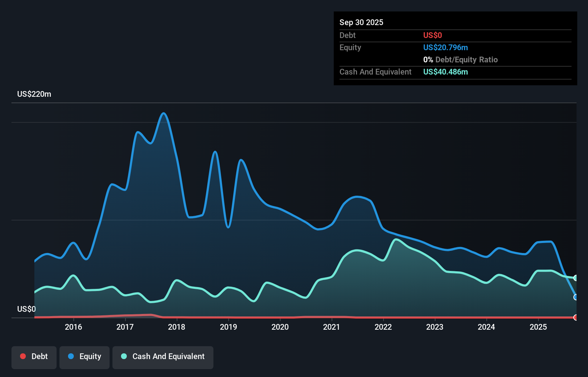Image resolution: width=588 pixels, height=377 pixels.
Task: Select the red Debt legend dot
Action: click(23, 356)
